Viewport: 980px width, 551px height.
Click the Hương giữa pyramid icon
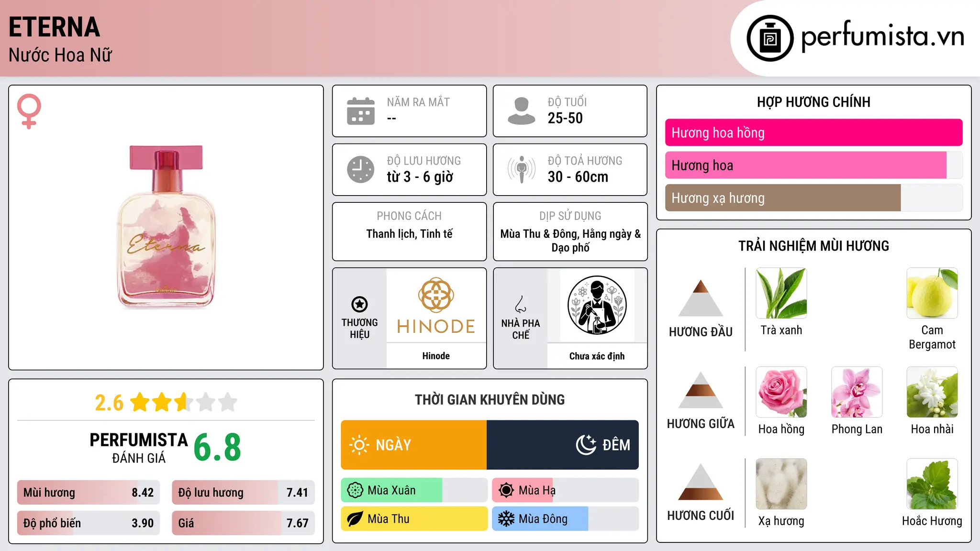coord(701,390)
